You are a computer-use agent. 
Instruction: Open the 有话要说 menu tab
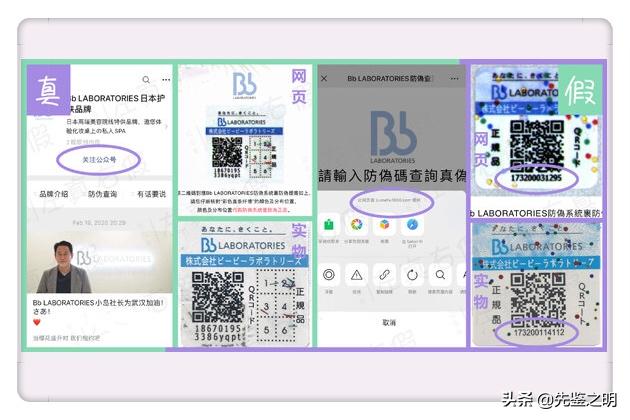pyautogui.click(x=151, y=194)
